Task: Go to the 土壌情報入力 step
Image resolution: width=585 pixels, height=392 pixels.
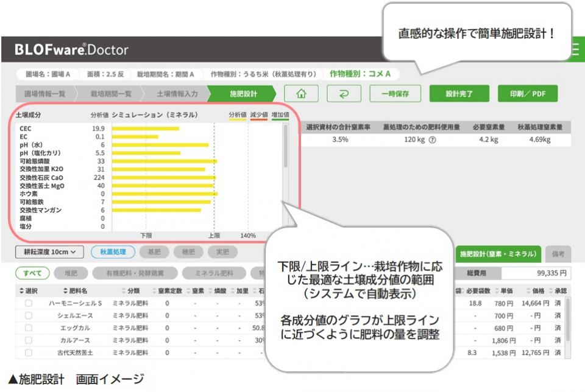Action: coord(177,94)
